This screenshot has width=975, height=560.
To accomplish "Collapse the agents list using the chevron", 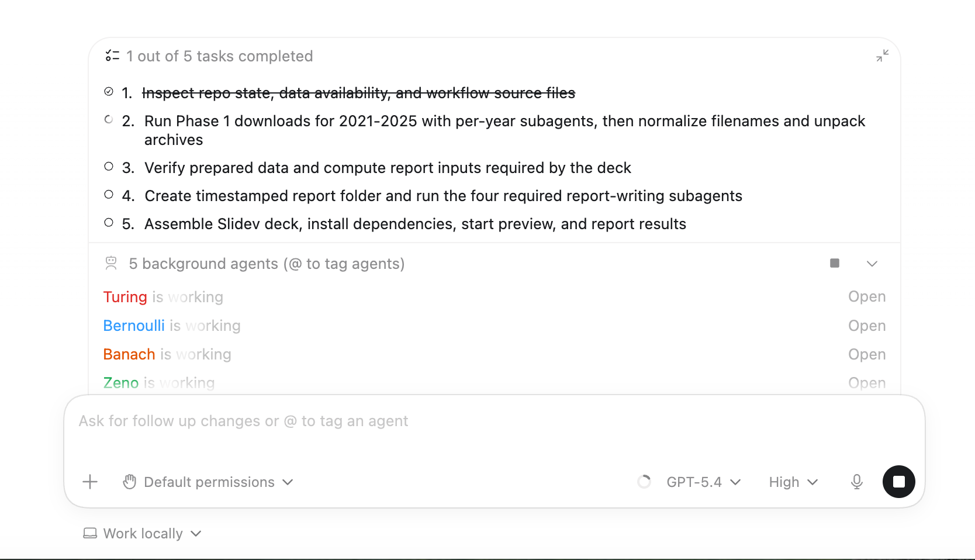I will coord(872,263).
